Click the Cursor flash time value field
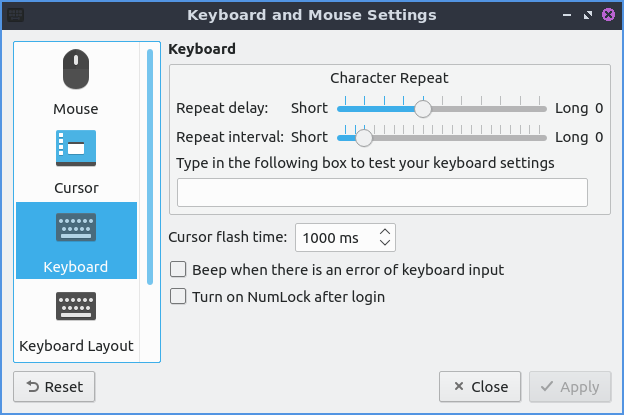 333,237
